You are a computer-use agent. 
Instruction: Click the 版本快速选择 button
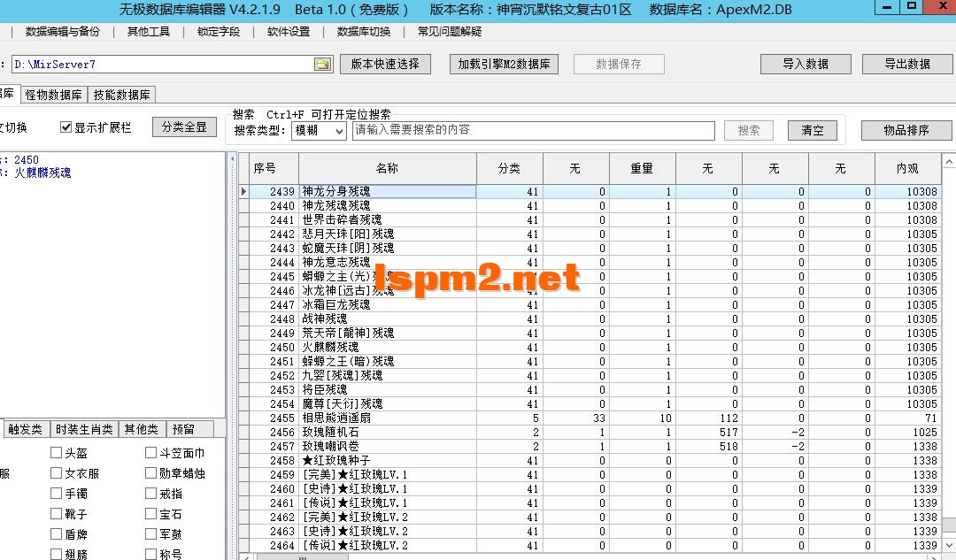tap(385, 64)
